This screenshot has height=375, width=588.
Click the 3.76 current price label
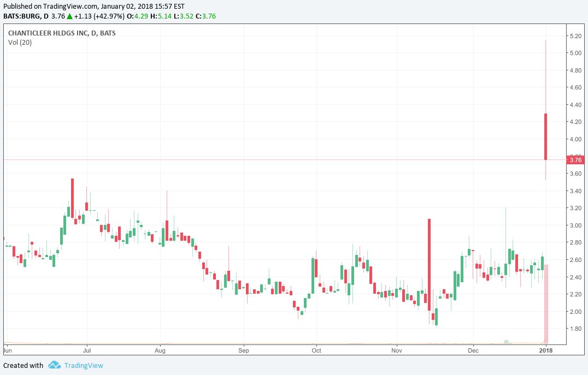(575, 160)
